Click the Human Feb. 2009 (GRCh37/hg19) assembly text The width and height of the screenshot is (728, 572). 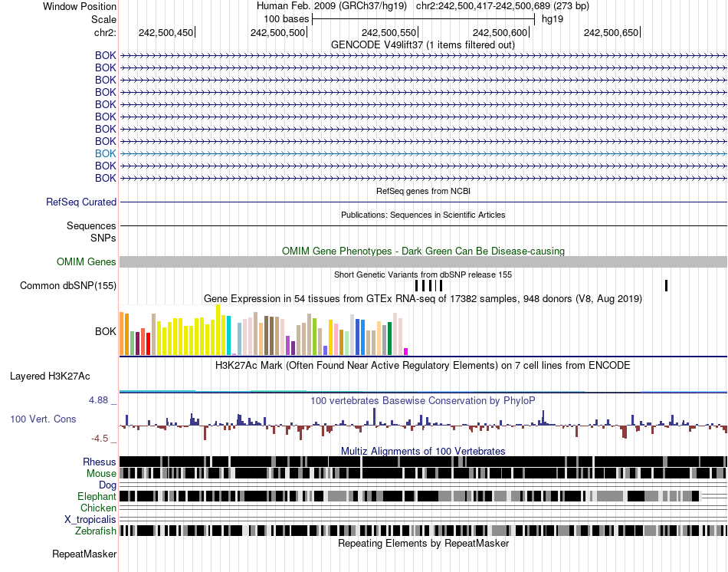coord(332,6)
